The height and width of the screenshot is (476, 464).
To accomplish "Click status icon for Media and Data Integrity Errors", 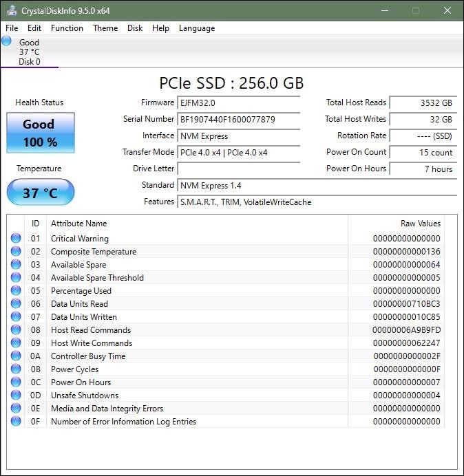I will pyautogui.click(x=16, y=408).
